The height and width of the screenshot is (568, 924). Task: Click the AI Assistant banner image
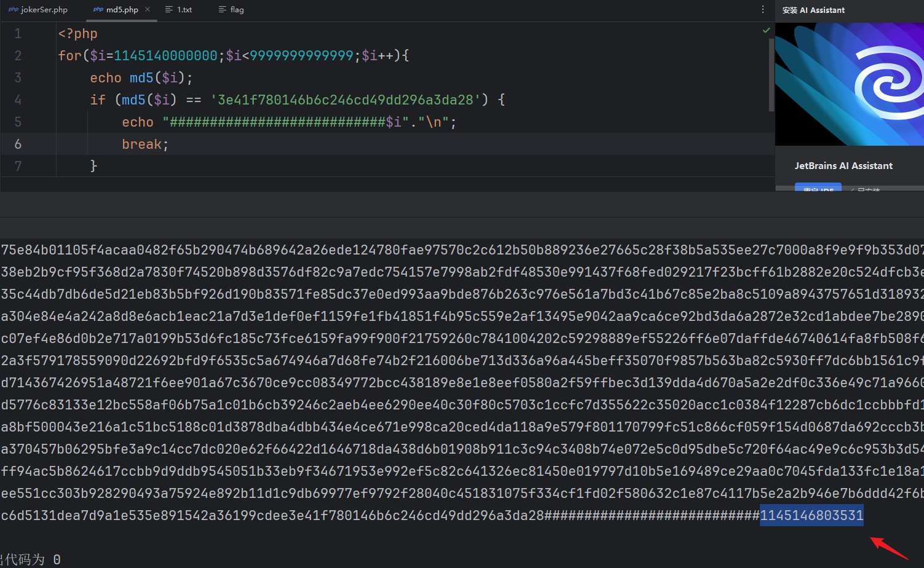[x=849, y=84]
